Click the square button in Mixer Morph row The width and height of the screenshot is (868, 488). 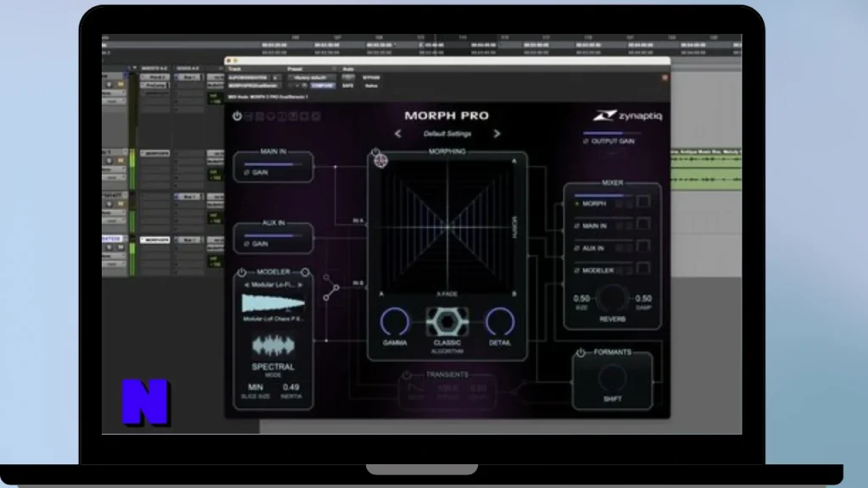click(x=643, y=202)
